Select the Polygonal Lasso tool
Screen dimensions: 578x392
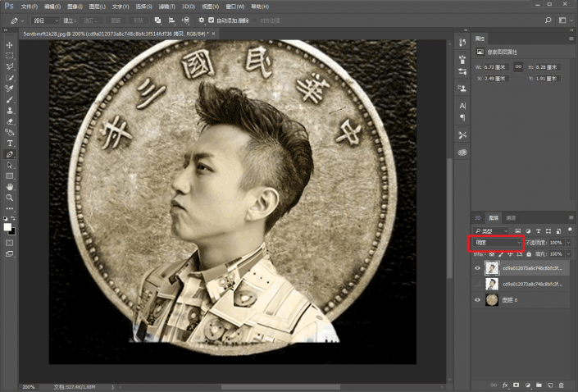[x=10, y=66]
